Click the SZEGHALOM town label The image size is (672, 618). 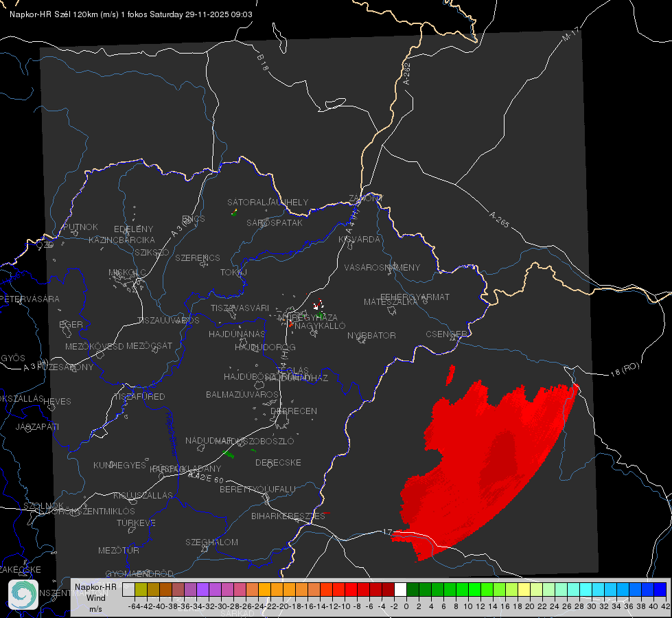(211, 542)
